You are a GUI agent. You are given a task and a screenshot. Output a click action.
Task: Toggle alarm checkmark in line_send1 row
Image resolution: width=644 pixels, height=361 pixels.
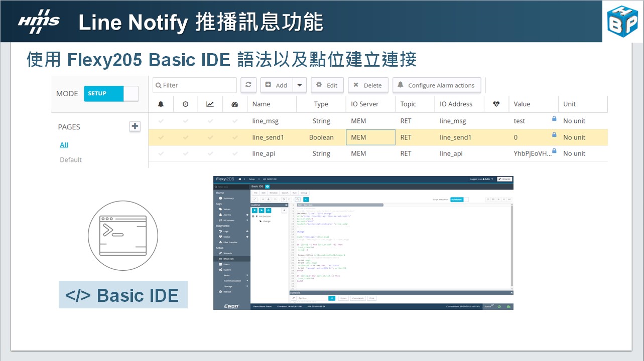tap(161, 137)
